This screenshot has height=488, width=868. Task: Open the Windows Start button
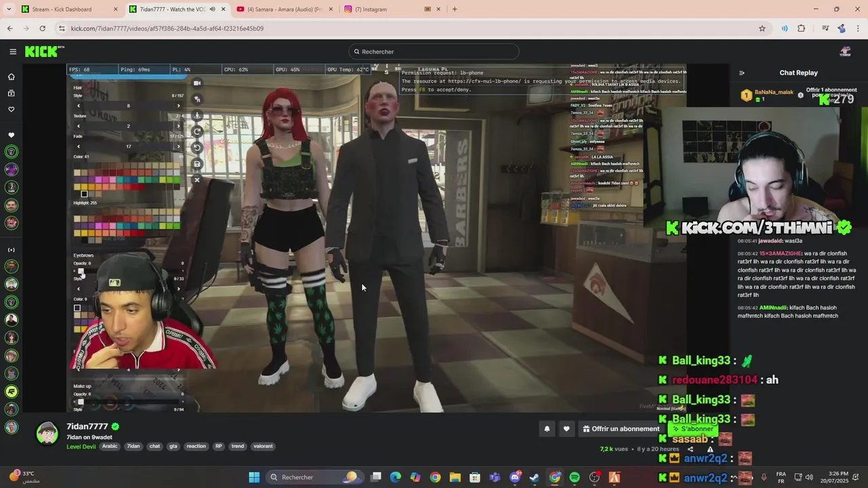coord(254,477)
